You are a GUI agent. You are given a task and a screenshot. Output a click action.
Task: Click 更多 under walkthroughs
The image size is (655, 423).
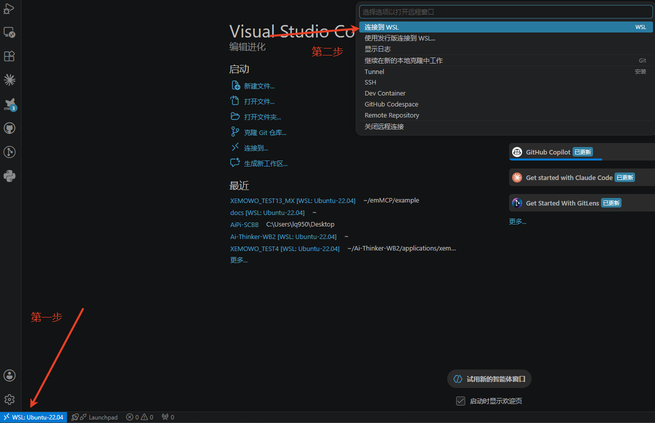pos(518,221)
